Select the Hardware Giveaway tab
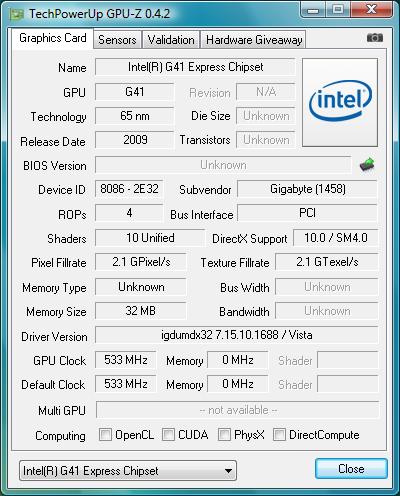This screenshot has width=400, height=496. click(x=254, y=40)
